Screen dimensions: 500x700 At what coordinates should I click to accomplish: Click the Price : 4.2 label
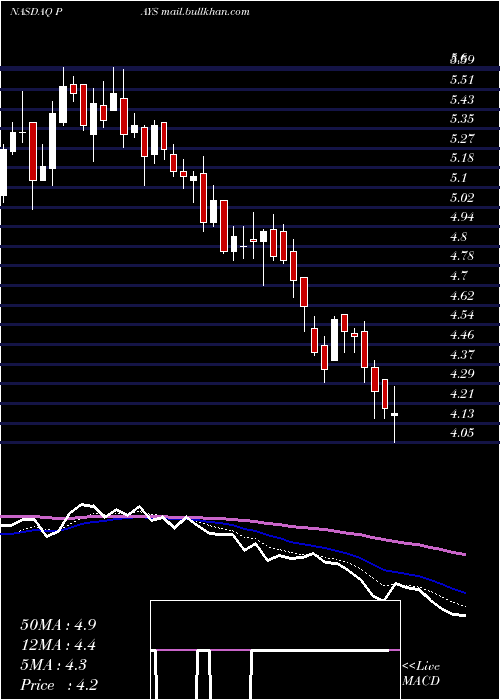pyautogui.click(x=59, y=685)
